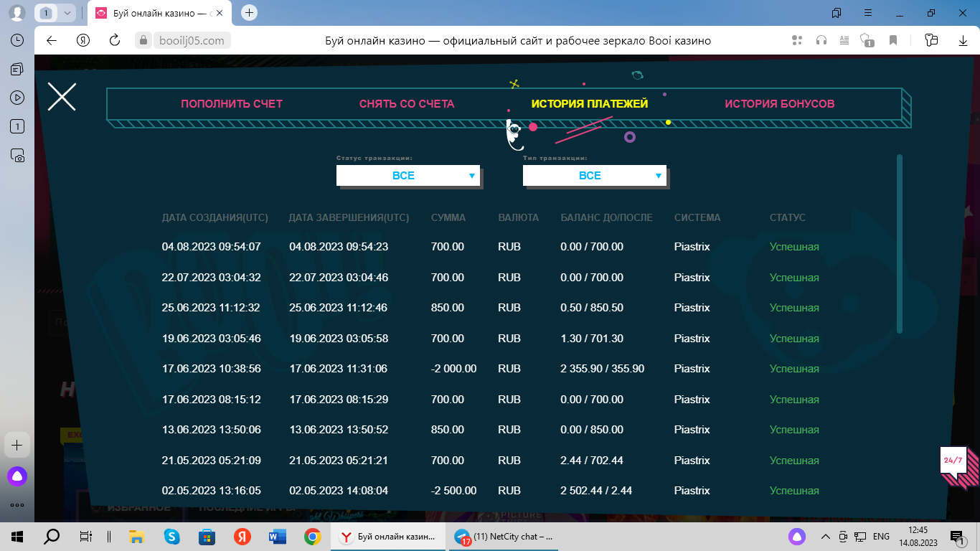Viewport: 980px width, 551px height.
Task: Open the Yandex home page via the Я icon
Action: click(x=83, y=41)
